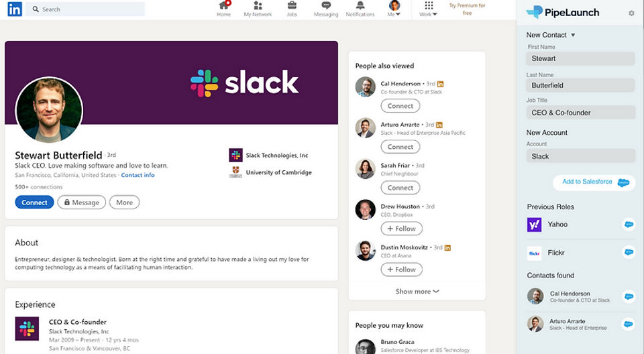644x354 pixels.
Task: Click Salesforce icon next to Flickr
Action: [x=629, y=253]
